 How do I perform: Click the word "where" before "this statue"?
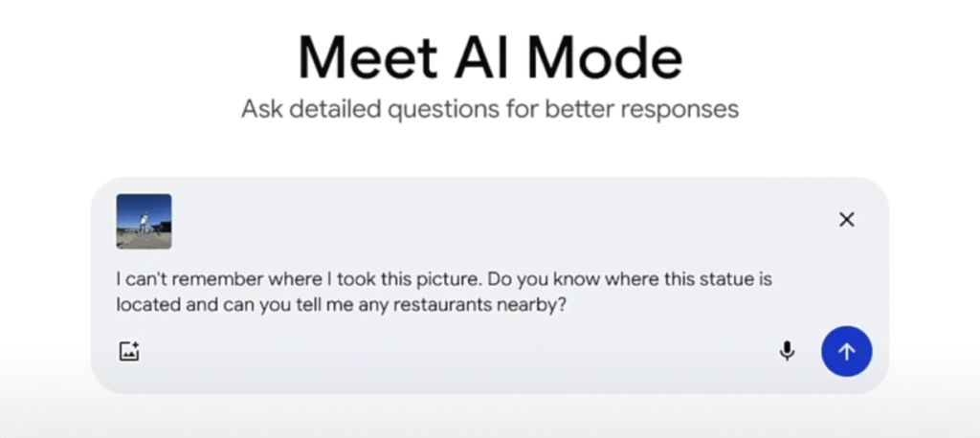click(x=595, y=282)
